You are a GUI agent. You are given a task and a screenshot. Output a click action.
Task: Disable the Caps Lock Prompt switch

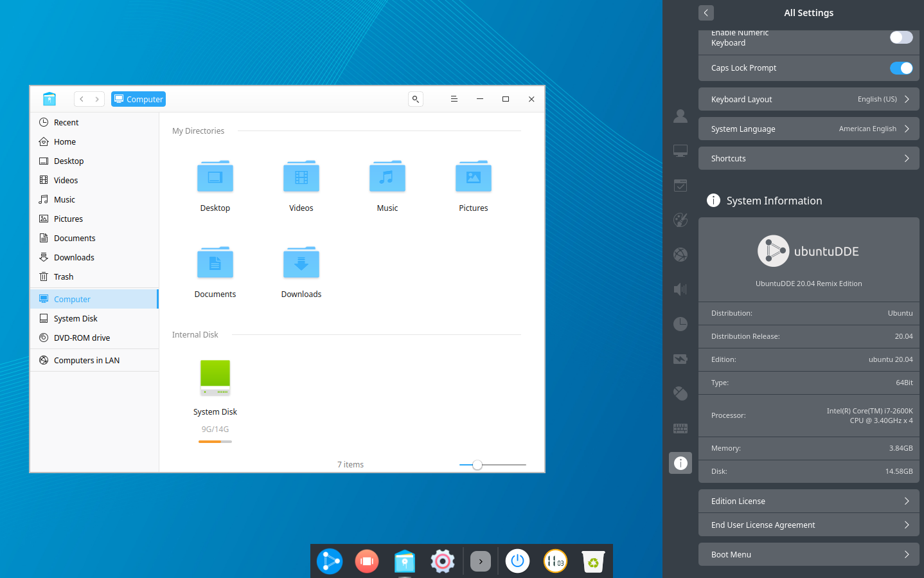coord(902,68)
